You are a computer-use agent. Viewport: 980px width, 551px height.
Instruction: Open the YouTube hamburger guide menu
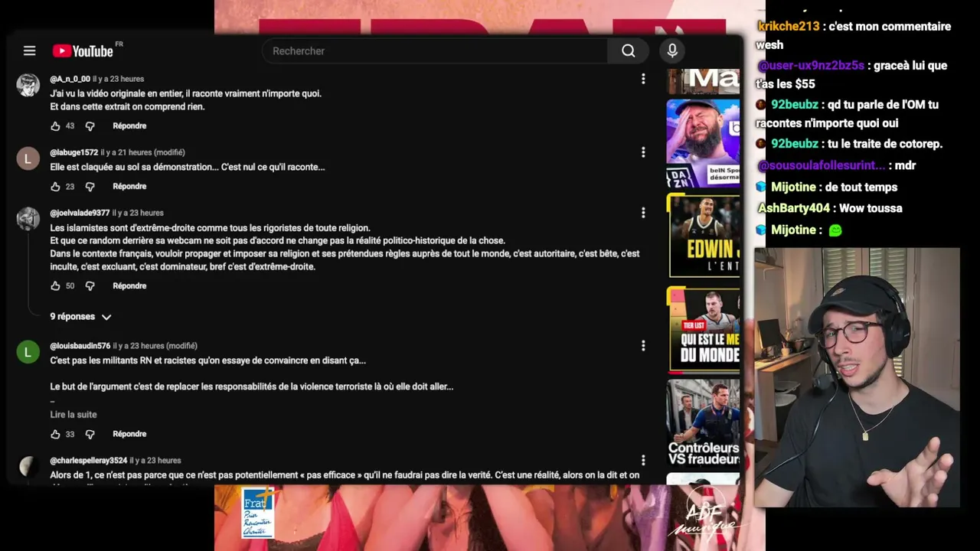pyautogui.click(x=29, y=51)
